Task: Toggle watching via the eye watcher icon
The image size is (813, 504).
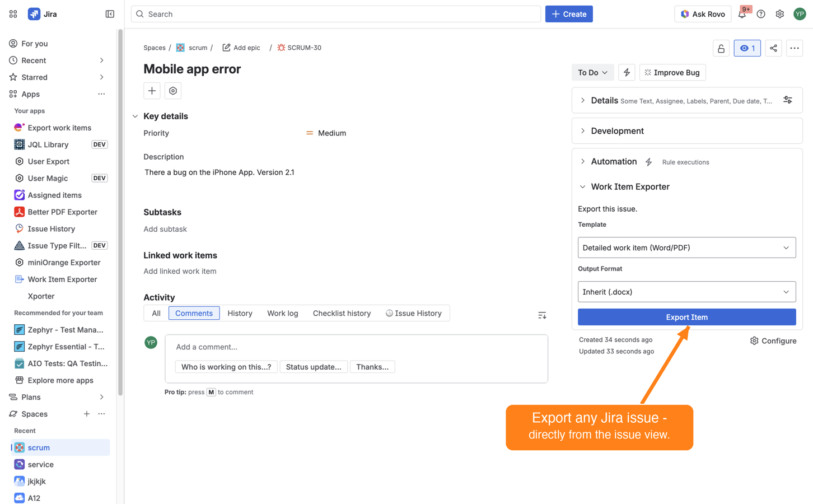Action: click(747, 48)
